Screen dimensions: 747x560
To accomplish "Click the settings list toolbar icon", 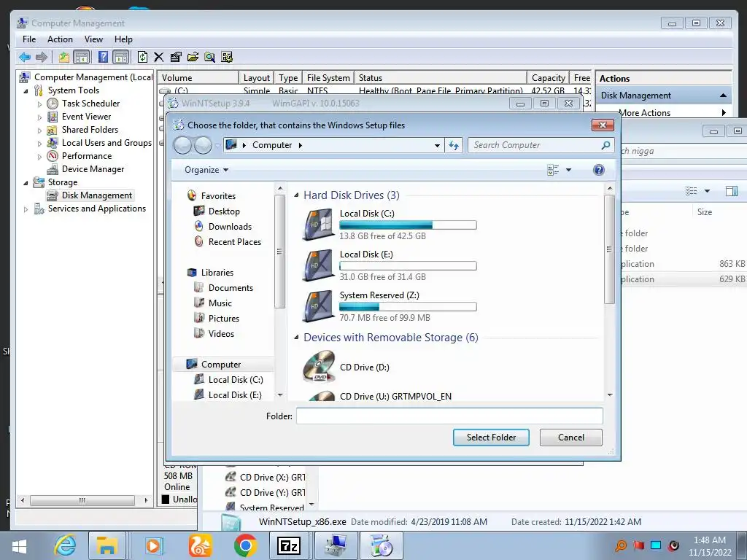I will (227, 57).
